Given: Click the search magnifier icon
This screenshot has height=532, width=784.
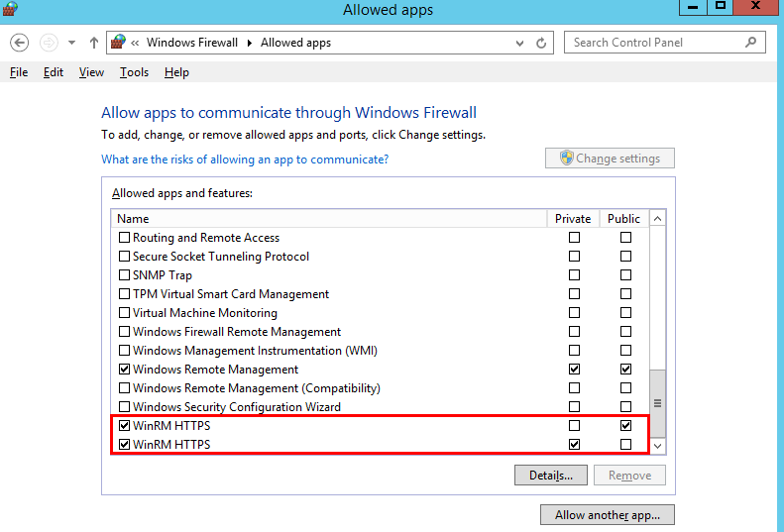Looking at the screenshot, I should click(x=750, y=43).
